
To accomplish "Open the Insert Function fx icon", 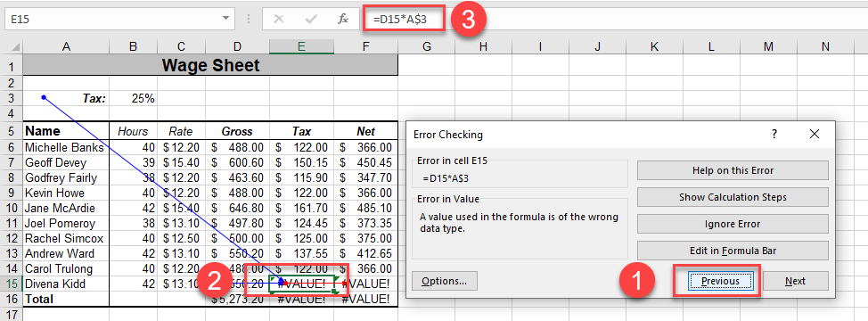I will point(343,19).
